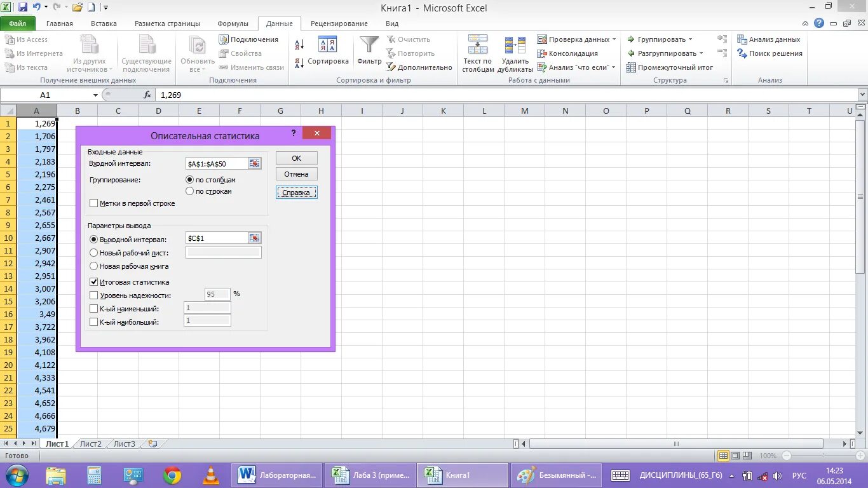Select Выходной интервал output option

click(x=94, y=240)
